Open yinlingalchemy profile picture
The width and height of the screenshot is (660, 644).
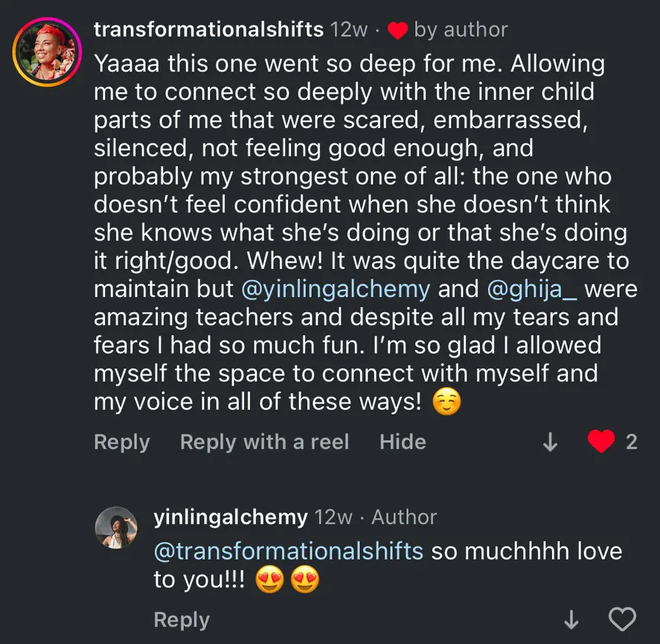point(116,527)
